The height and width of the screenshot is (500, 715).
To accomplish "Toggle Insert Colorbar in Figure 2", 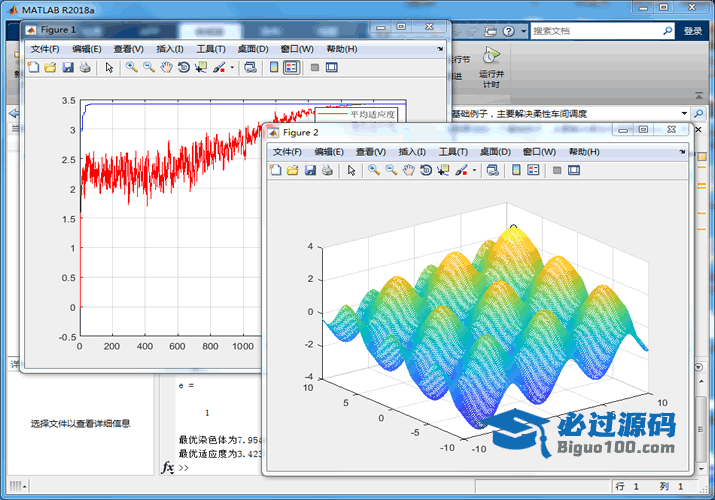I will (516, 171).
